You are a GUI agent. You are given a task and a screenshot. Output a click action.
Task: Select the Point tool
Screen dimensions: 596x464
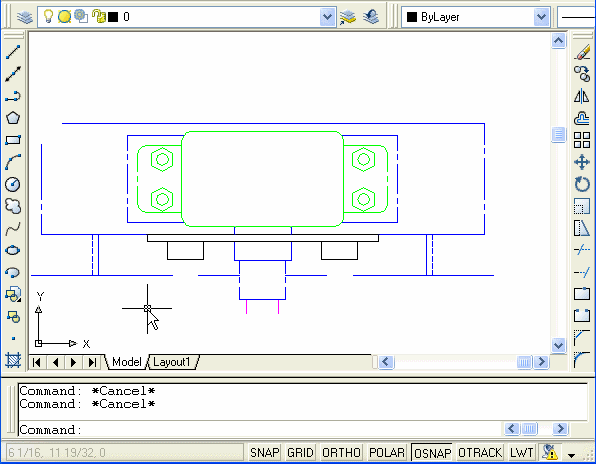pyautogui.click(x=13, y=338)
